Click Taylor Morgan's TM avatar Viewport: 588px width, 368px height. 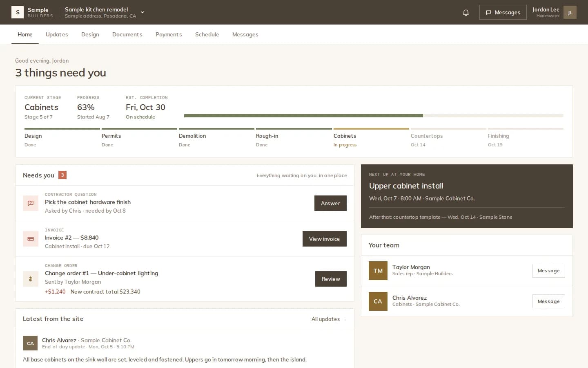click(378, 271)
